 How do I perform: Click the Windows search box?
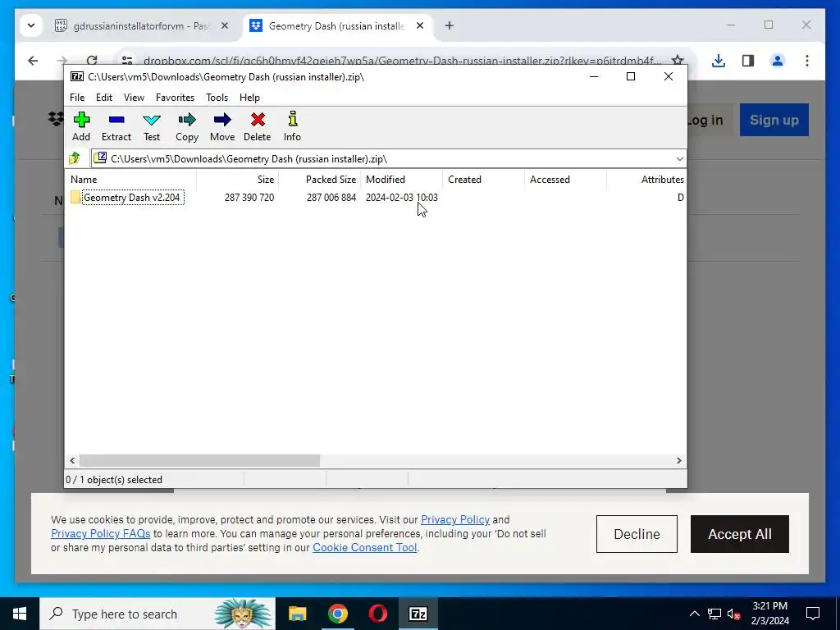pos(157,614)
